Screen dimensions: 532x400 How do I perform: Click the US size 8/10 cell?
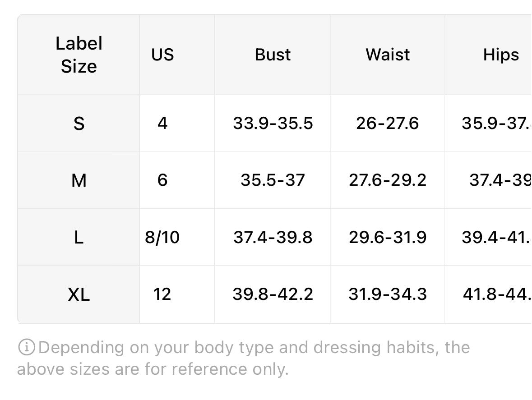(162, 237)
